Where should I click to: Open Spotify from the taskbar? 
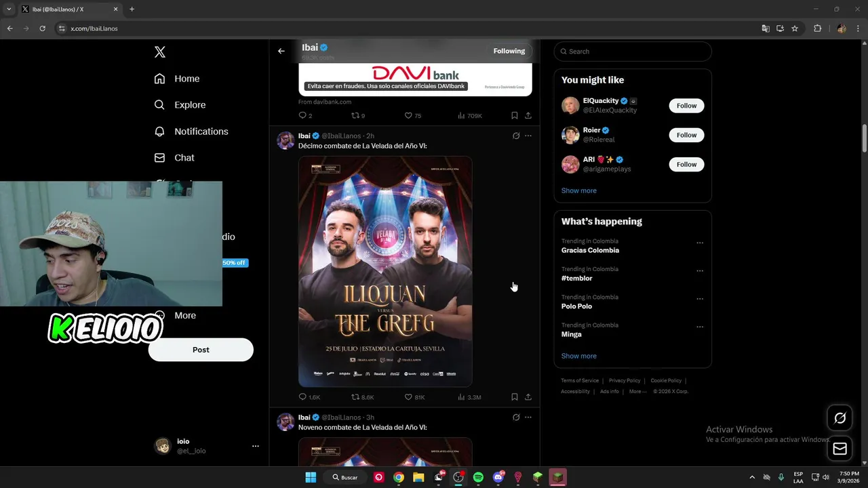[x=478, y=477]
